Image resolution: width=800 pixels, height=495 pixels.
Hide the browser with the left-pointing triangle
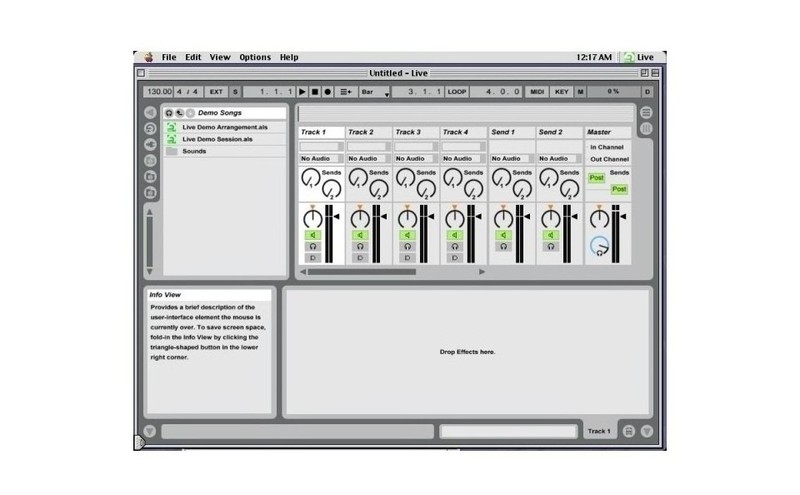tap(150, 112)
